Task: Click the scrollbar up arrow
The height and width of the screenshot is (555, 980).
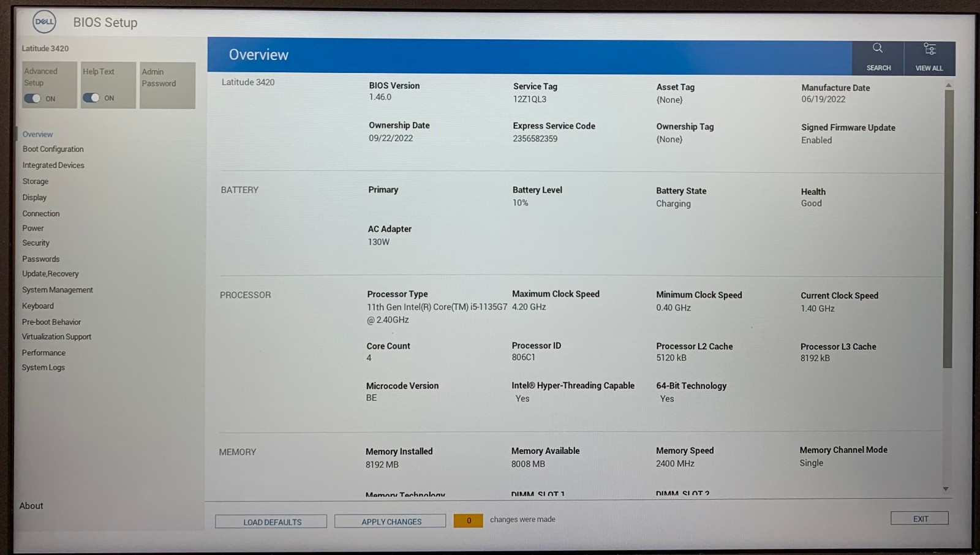Action: coord(948,85)
